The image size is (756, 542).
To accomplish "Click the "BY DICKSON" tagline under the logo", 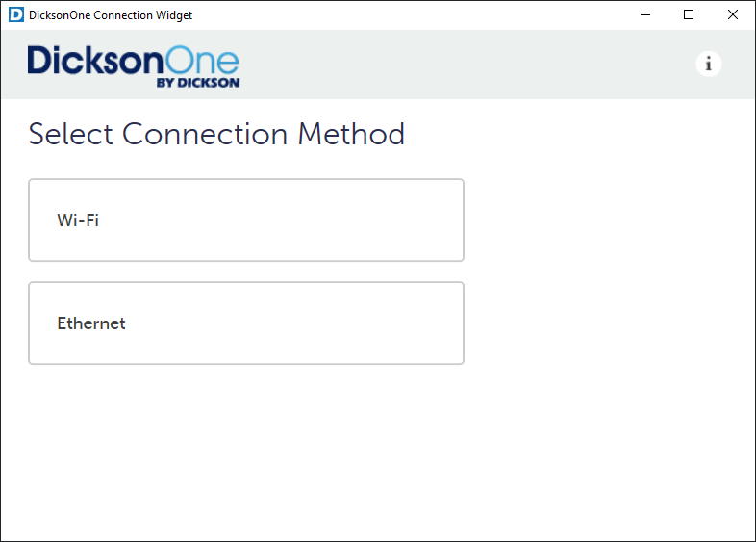I will pos(197,83).
